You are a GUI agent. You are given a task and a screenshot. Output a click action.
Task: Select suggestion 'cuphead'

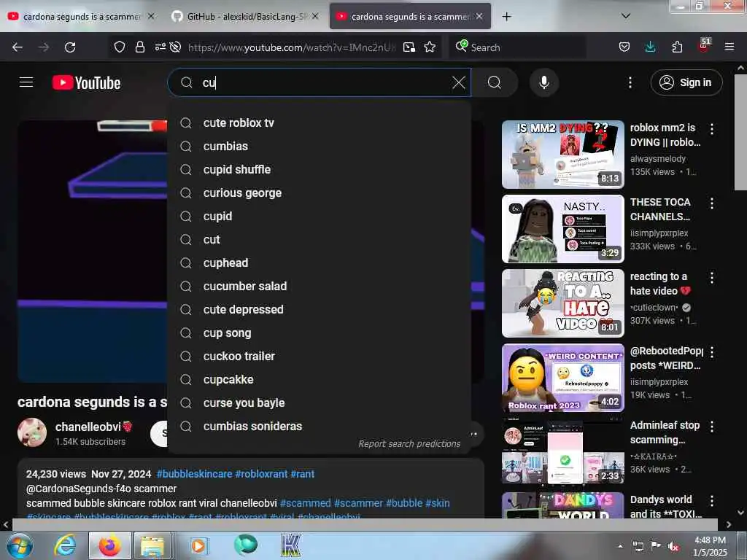320,262
